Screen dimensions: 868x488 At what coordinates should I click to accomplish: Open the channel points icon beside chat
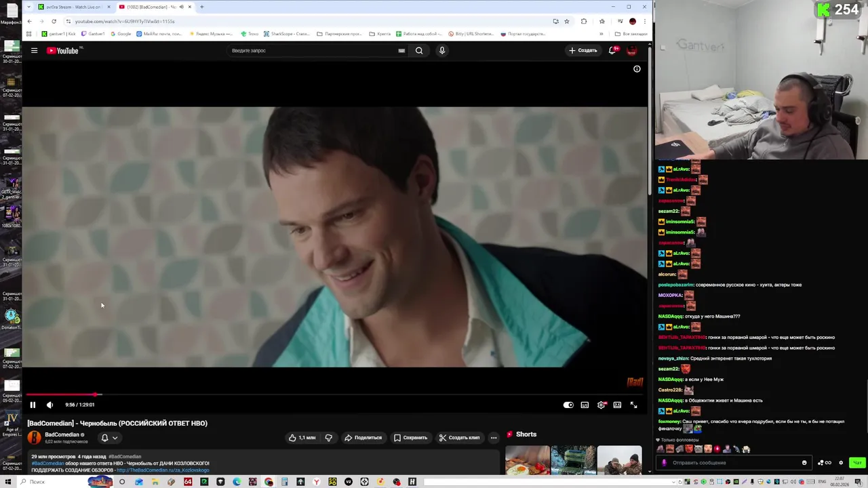(x=823, y=463)
